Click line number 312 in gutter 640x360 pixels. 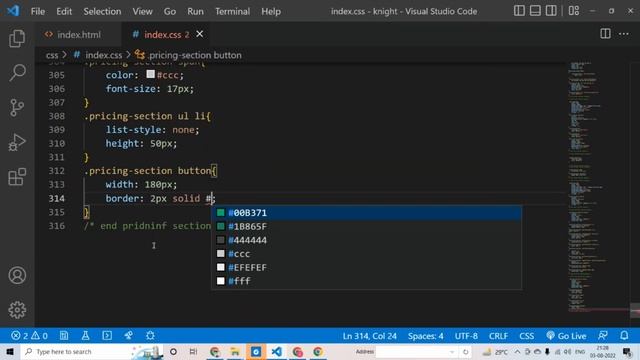coord(56,171)
